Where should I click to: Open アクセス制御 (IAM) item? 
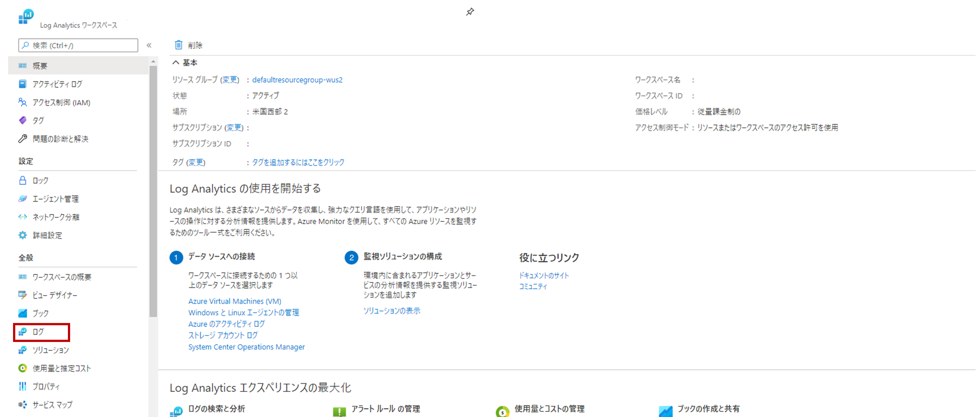pyautogui.click(x=61, y=102)
